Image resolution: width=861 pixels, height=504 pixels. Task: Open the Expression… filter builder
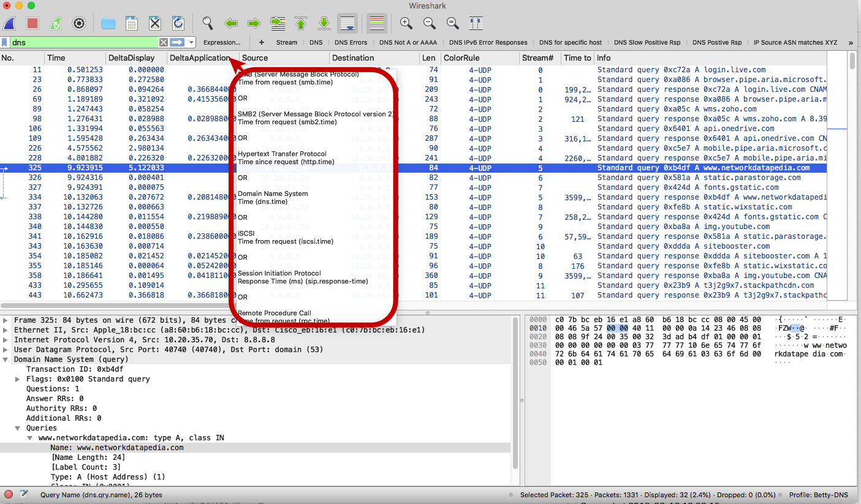222,42
